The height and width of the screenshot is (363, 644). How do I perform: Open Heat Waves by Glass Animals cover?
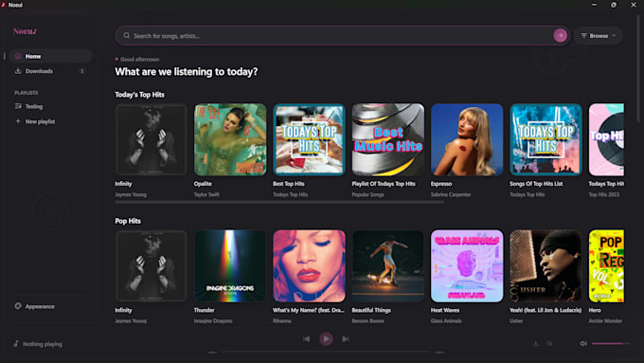(x=467, y=266)
